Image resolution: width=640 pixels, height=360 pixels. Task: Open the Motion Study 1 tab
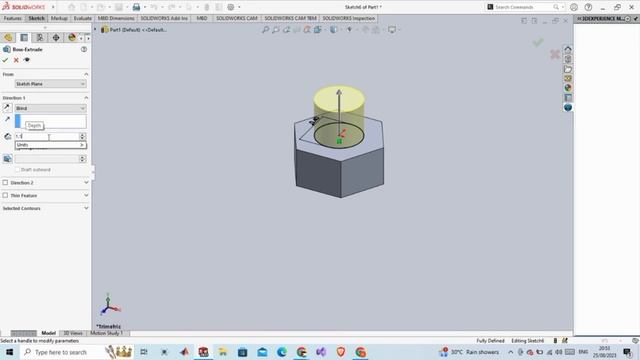(x=107, y=333)
